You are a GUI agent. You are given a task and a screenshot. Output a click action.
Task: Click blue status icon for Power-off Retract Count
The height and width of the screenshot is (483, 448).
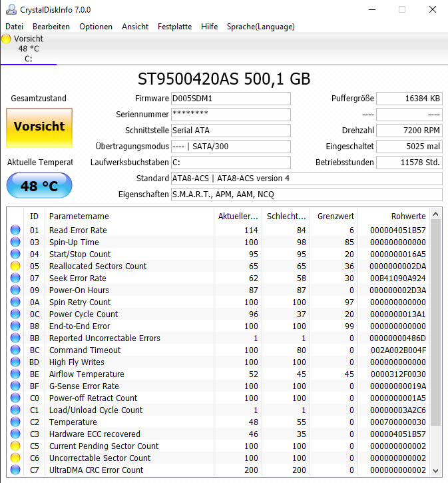[15, 398]
